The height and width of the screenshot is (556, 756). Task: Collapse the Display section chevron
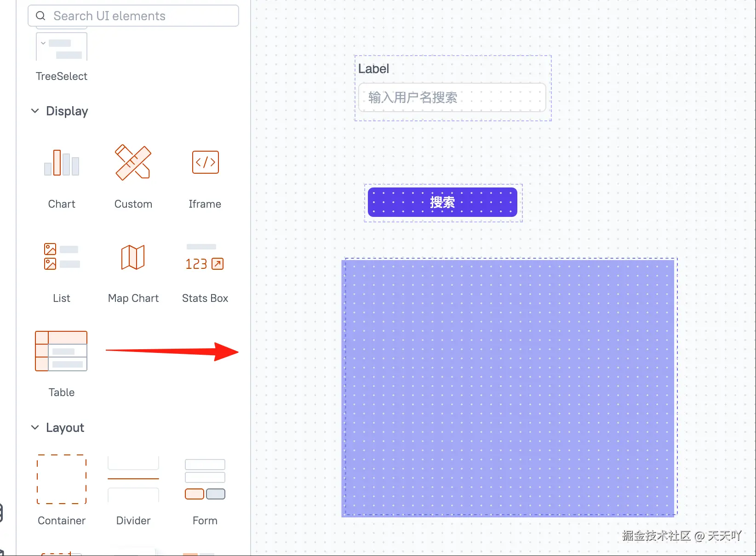[35, 111]
